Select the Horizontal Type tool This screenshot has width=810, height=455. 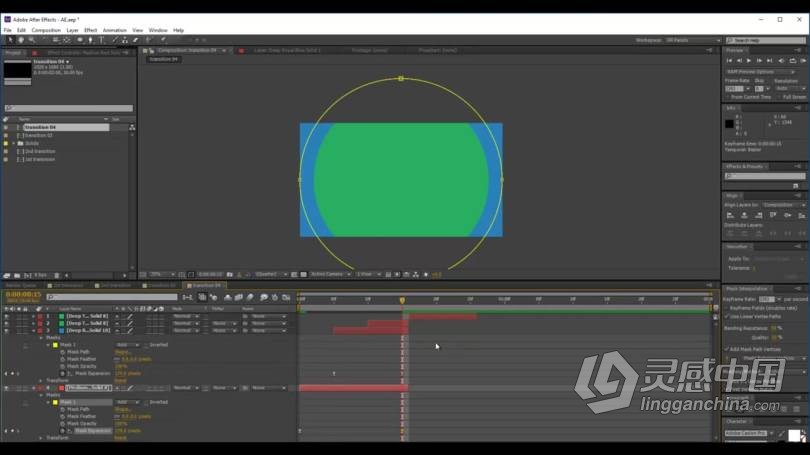(101, 40)
